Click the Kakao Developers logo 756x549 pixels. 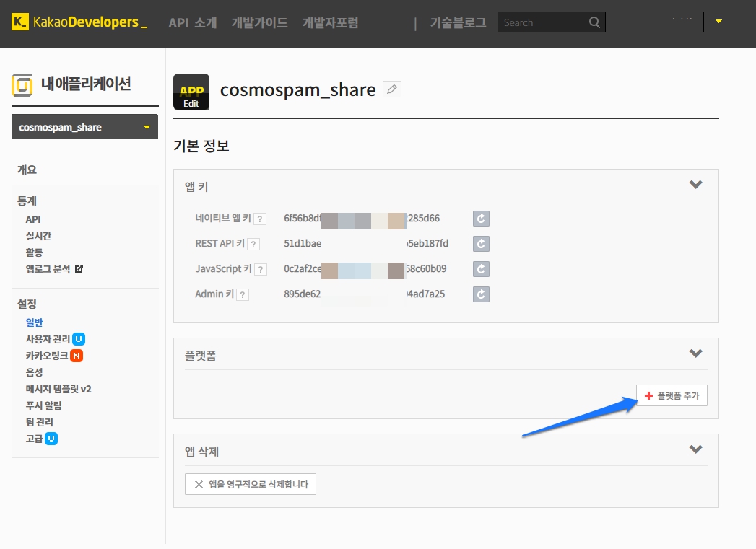(79, 22)
